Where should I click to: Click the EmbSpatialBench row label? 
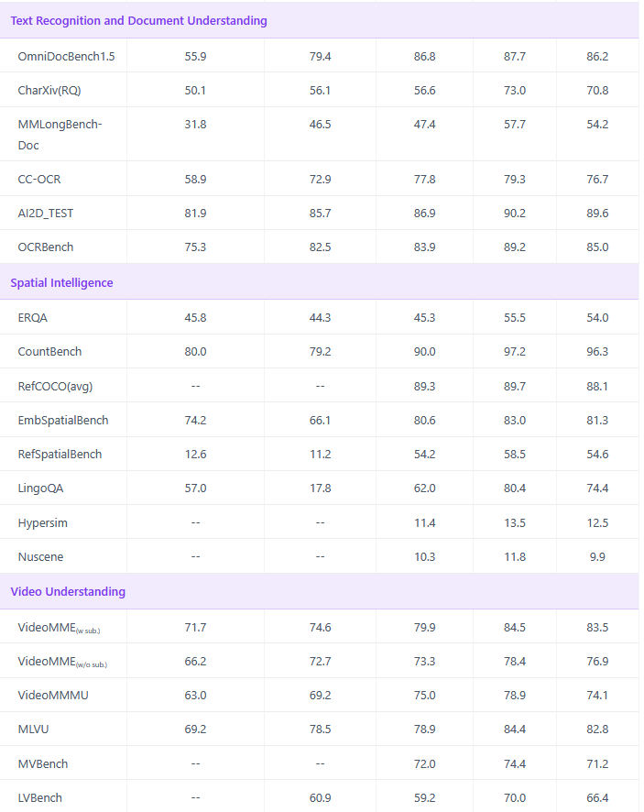click(x=63, y=420)
